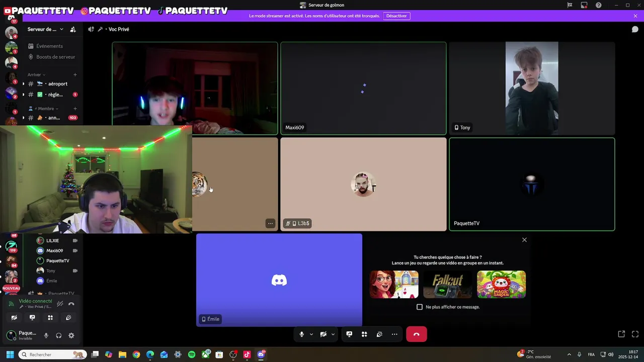Click the screen share icon in call controls
The width and height of the screenshot is (644, 362).
tap(349, 334)
